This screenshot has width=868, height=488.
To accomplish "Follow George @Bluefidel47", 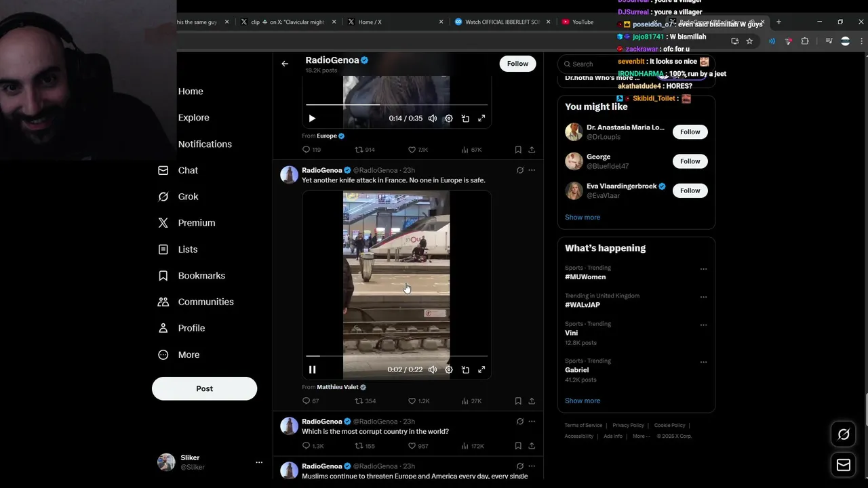I will click(690, 161).
